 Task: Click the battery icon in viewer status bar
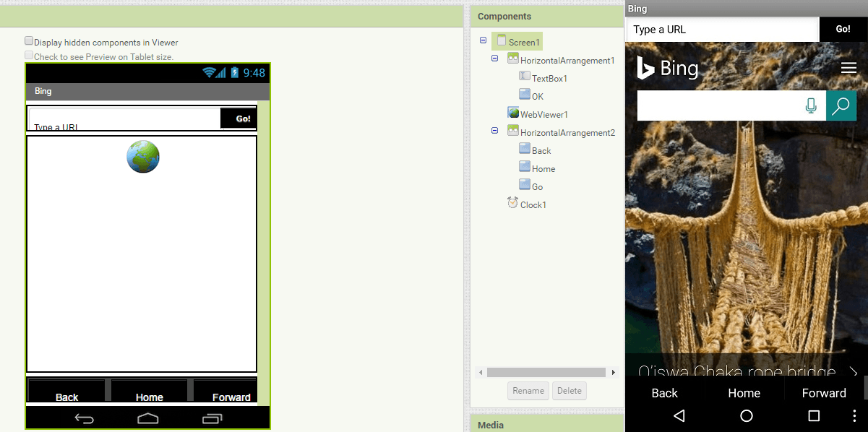click(x=234, y=72)
